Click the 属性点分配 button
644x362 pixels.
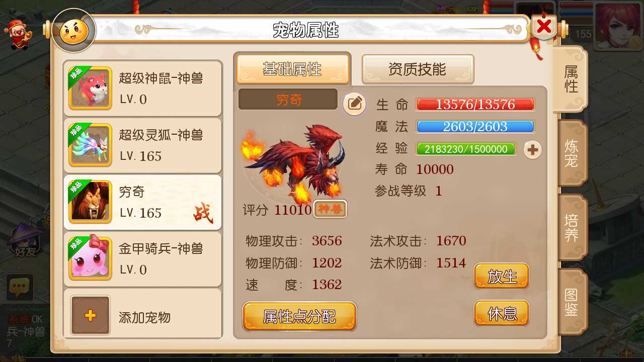[x=299, y=316]
